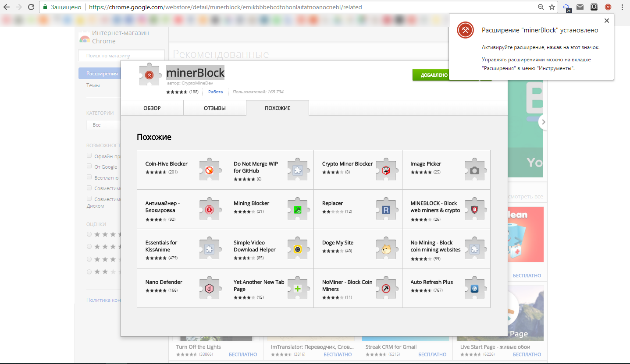Enable the От Google filter checkbox
The width and height of the screenshot is (630, 364).
[x=89, y=166]
